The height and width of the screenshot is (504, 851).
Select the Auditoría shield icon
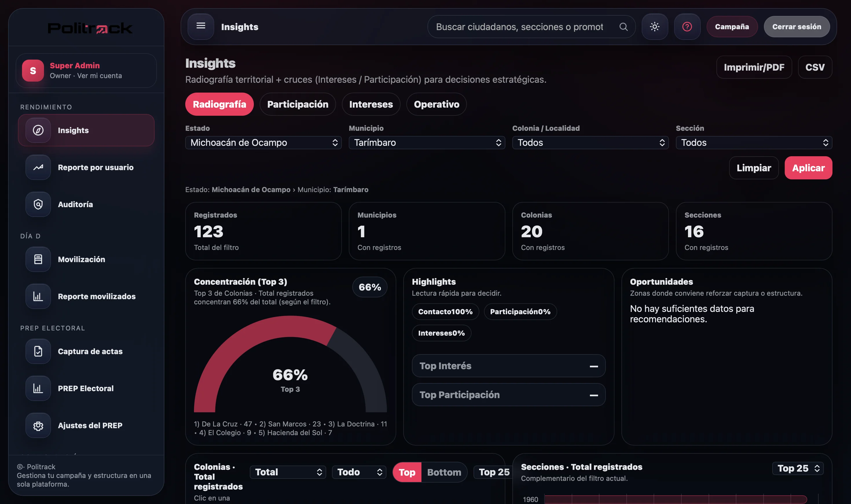point(38,204)
